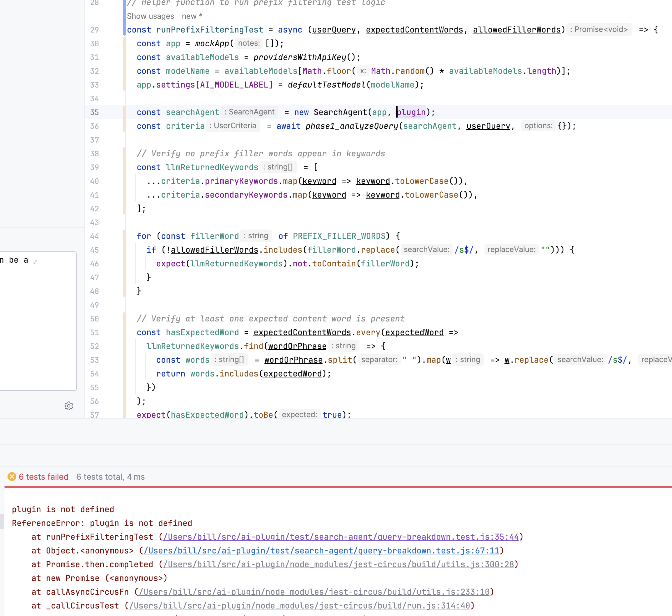672x616 pixels.
Task: Click the undefined 'plugin' identifier on line 35
Action: pos(412,112)
